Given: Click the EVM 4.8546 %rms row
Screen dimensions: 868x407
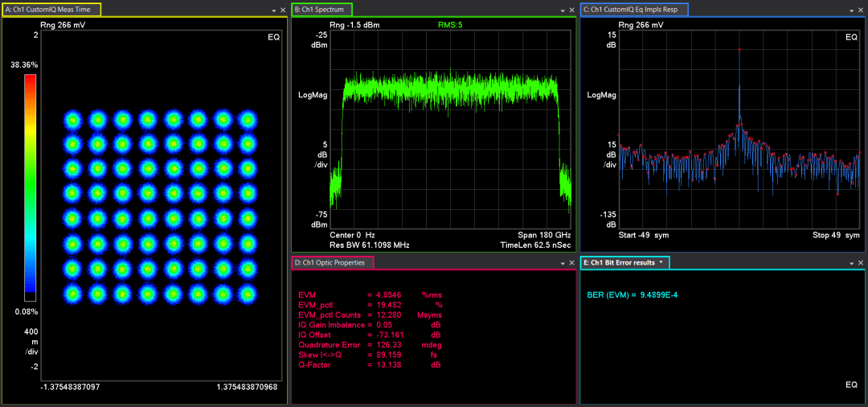Looking at the screenshot, I should [x=371, y=294].
